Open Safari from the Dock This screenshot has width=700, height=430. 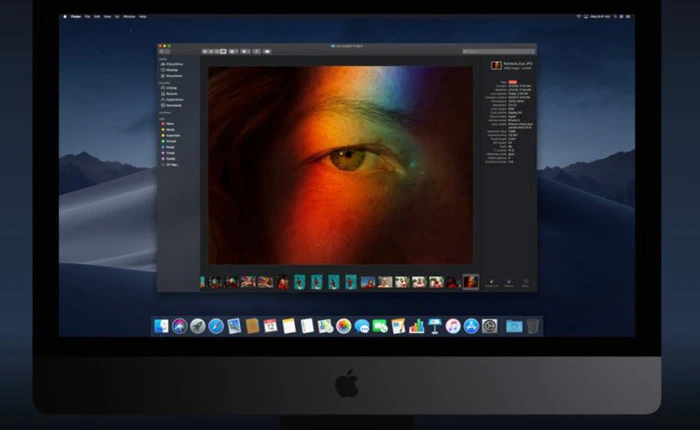click(x=216, y=326)
